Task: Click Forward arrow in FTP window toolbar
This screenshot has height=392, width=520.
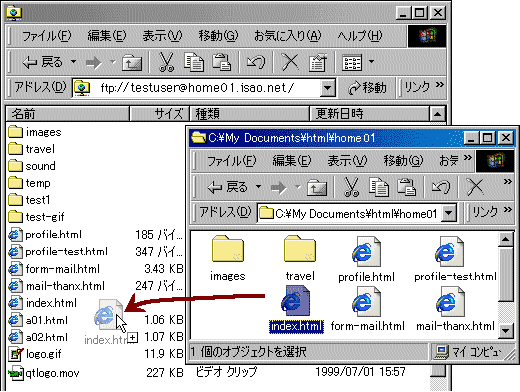Action: coord(94,62)
